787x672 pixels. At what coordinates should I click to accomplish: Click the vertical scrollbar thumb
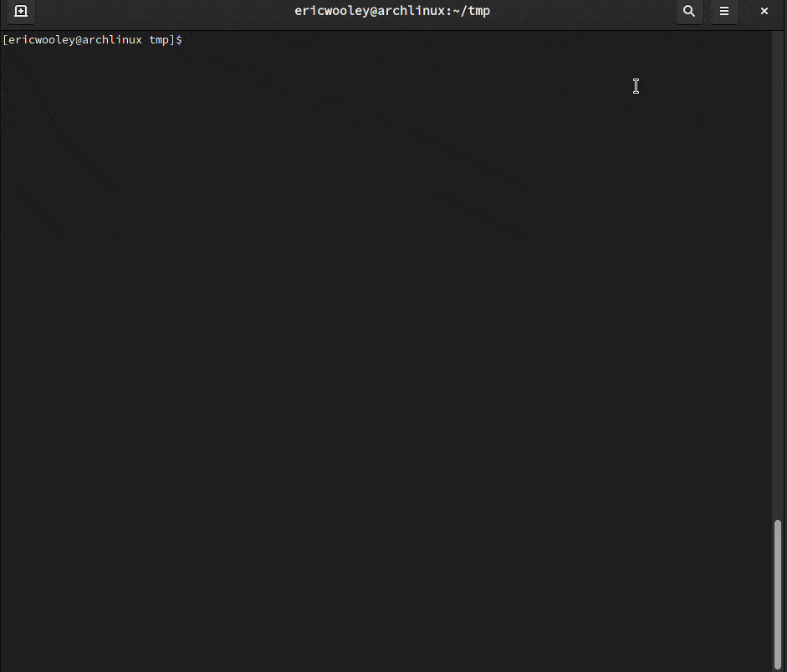[778, 595]
